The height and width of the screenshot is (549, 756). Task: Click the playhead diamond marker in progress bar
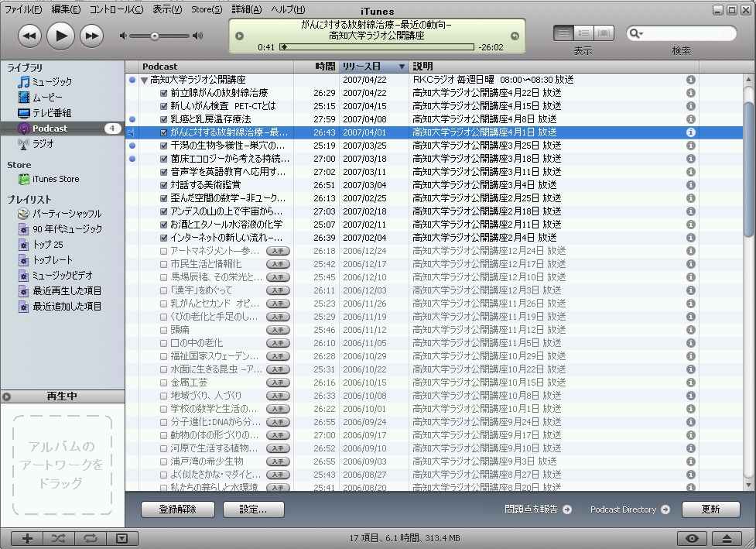(x=283, y=46)
